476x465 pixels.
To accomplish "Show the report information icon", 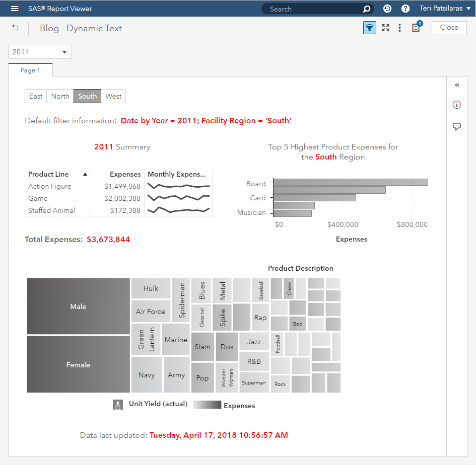I will 457,105.
